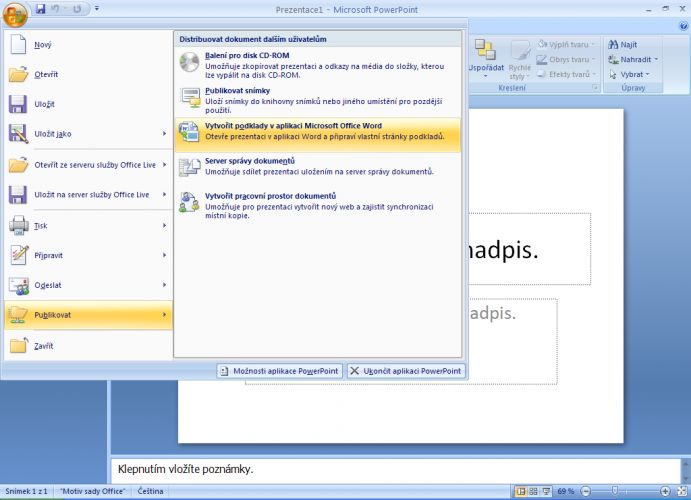This screenshot has width=691, height=500.
Task: Click the Save icon in Quick Access toolbar
Action: 41,9
